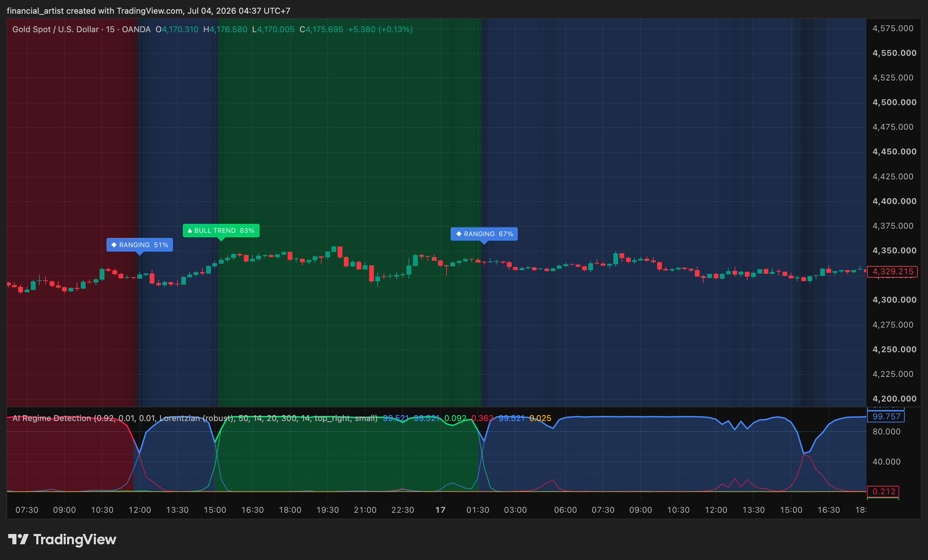
Task: Click the 21:00 time axis label
Action: click(365, 510)
